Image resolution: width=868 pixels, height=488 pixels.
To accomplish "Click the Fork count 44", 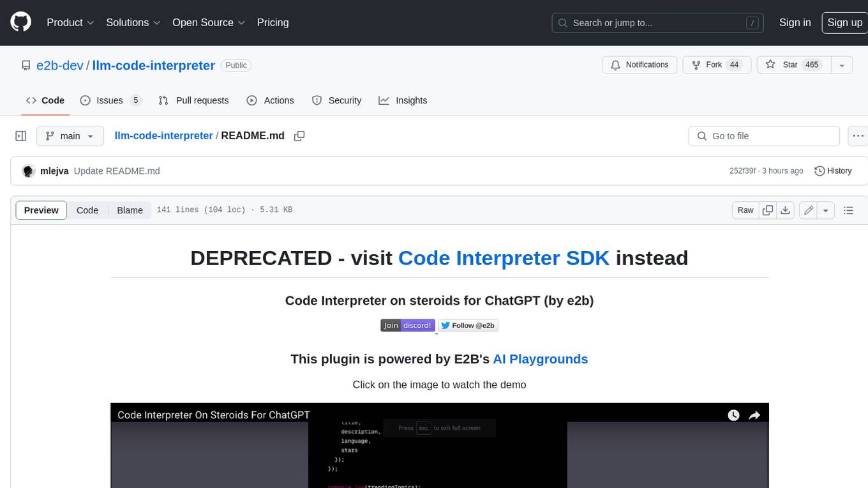I will coord(734,65).
